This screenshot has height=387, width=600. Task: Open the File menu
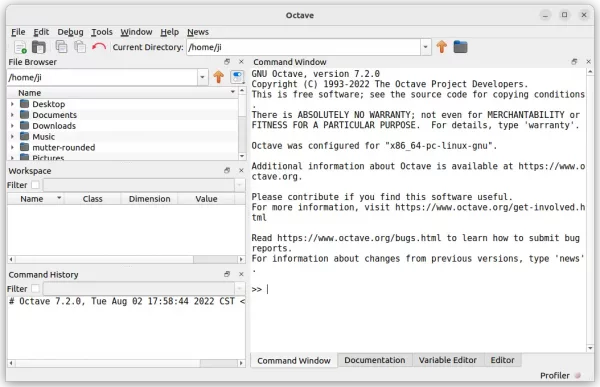click(18, 32)
